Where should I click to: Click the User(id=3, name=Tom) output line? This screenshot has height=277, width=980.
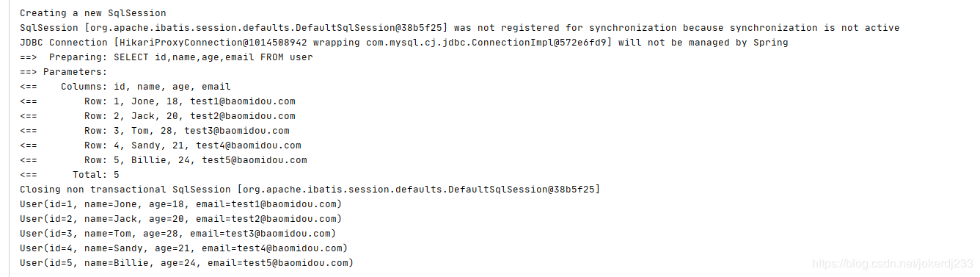tap(178, 234)
